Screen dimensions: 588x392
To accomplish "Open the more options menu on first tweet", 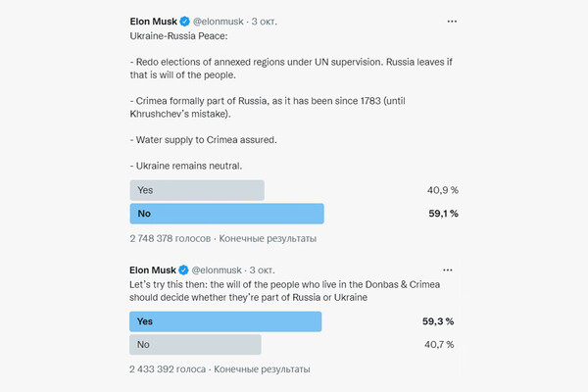I will [x=452, y=22].
